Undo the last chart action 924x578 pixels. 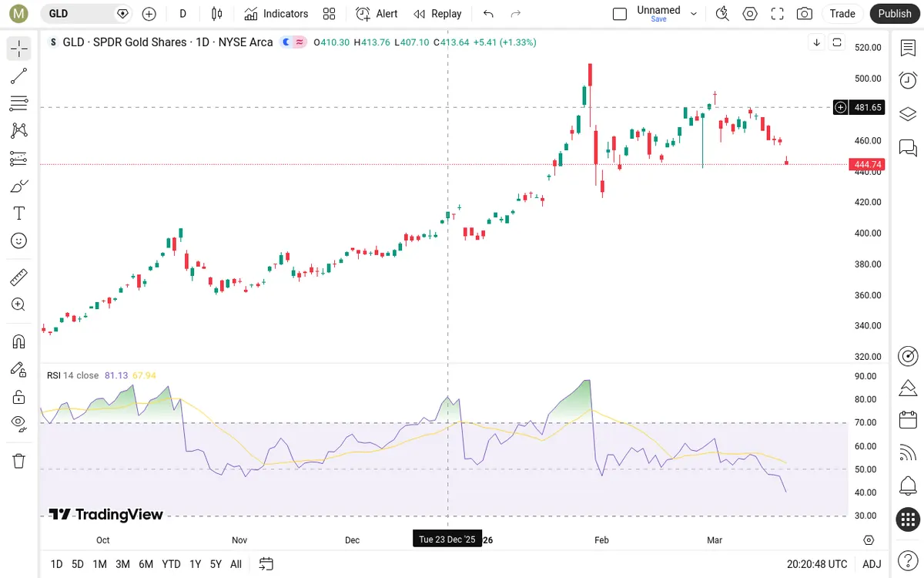coord(488,14)
